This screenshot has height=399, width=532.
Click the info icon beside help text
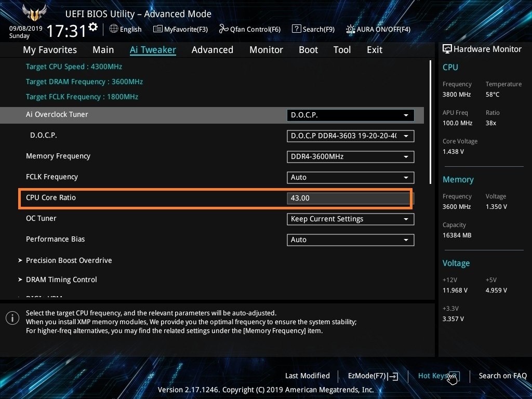12,318
